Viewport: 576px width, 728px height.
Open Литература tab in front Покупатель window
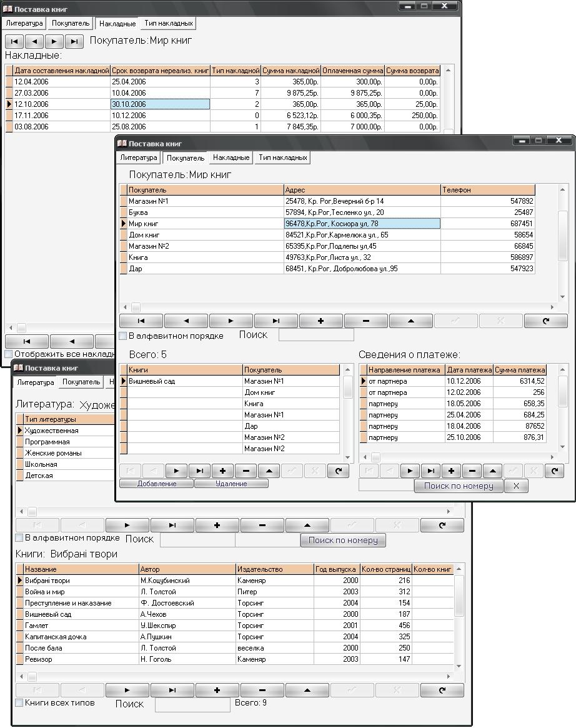138,157
